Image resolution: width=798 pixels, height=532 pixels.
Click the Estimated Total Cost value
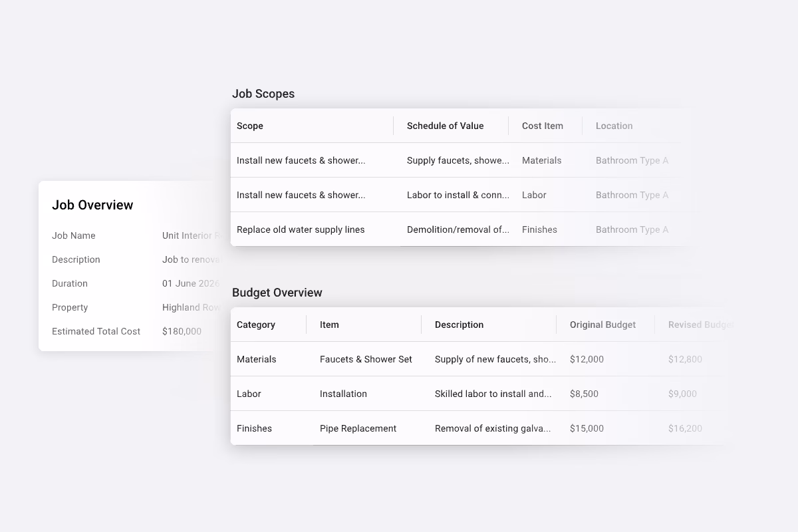(x=182, y=331)
